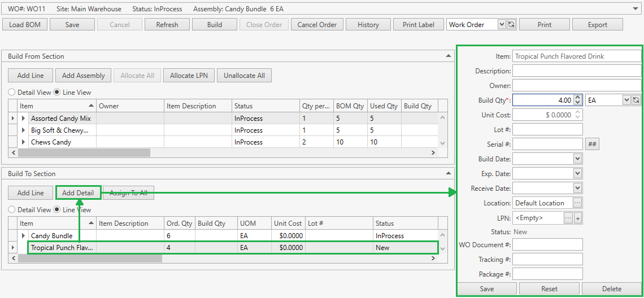Image resolution: width=644 pixels, height=298 pixels.
Task: Expand the Assorted Candy Mix row
Action: (x=24, y=119)
